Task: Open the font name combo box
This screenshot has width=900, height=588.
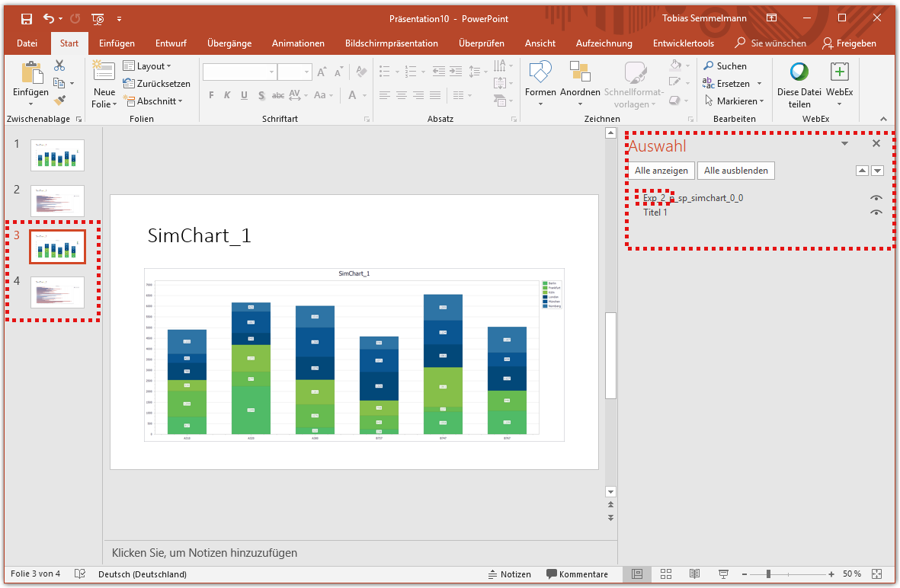Action: [239, 72]
